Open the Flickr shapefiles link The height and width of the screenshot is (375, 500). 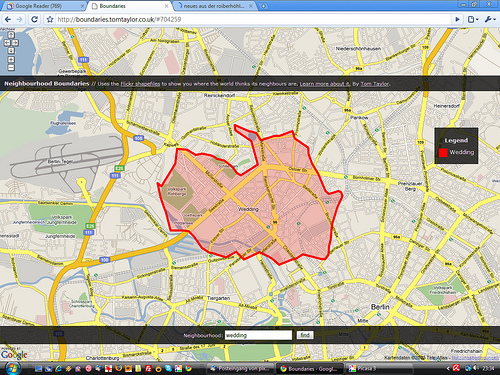[140, 84]
